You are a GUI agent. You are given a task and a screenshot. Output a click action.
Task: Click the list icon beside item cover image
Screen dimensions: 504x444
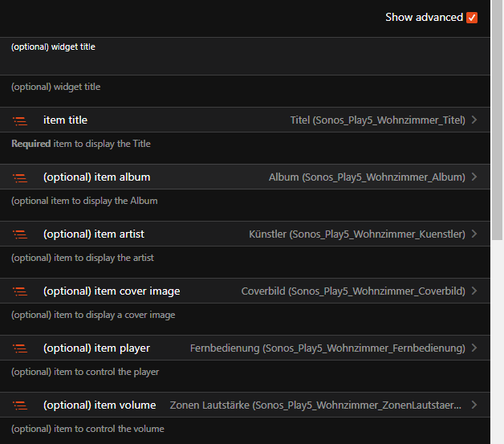point(20,291)
